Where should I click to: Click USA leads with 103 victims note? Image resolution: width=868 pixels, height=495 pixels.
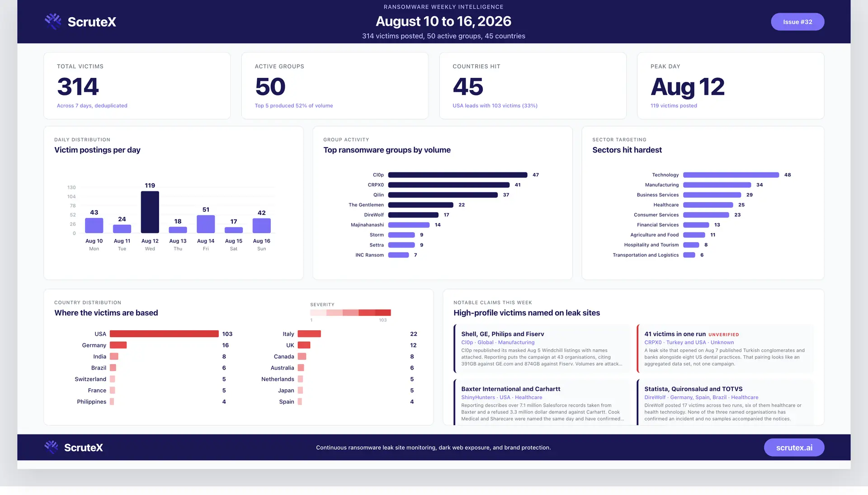pyautogui.click(x=495, y=106)
